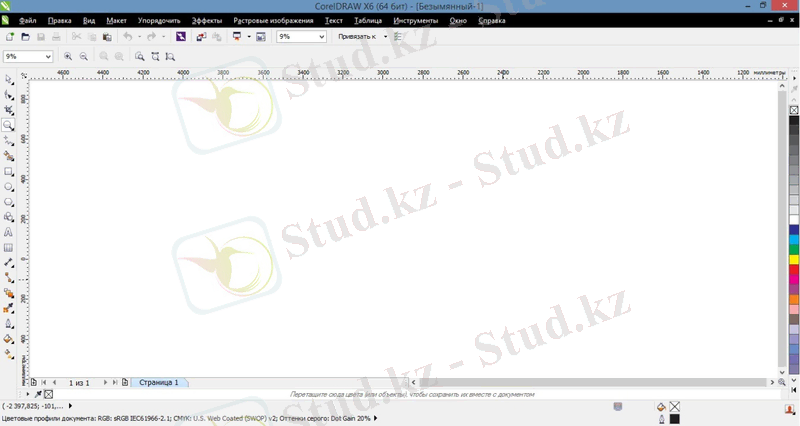This screenshot has height=426, width=800.
Task: Select the Parallel Dimension tool
Action: (8, 263)
